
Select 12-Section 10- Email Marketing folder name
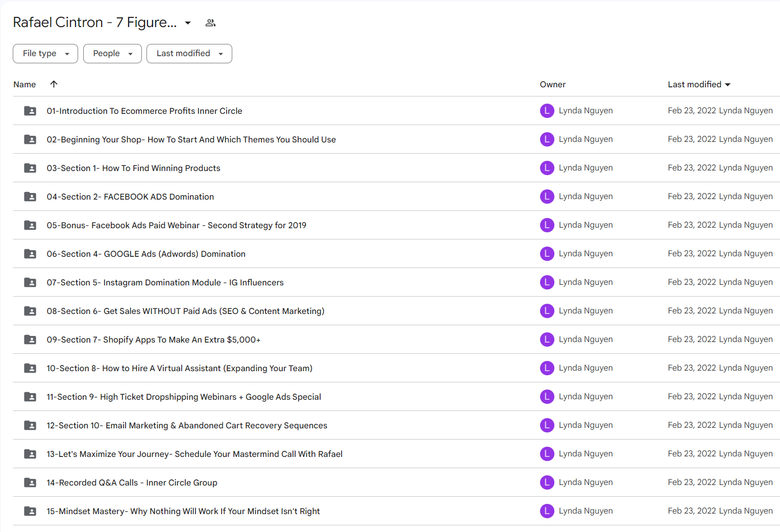pos(187,425)
